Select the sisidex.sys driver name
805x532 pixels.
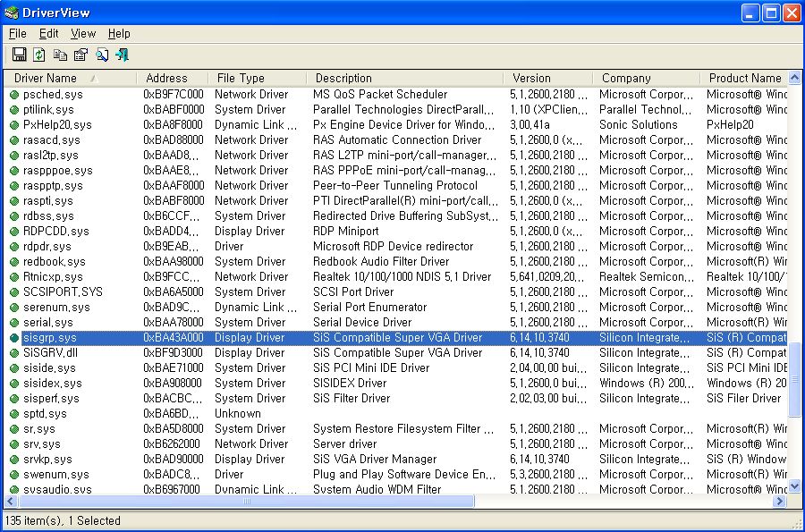point(53,384)
